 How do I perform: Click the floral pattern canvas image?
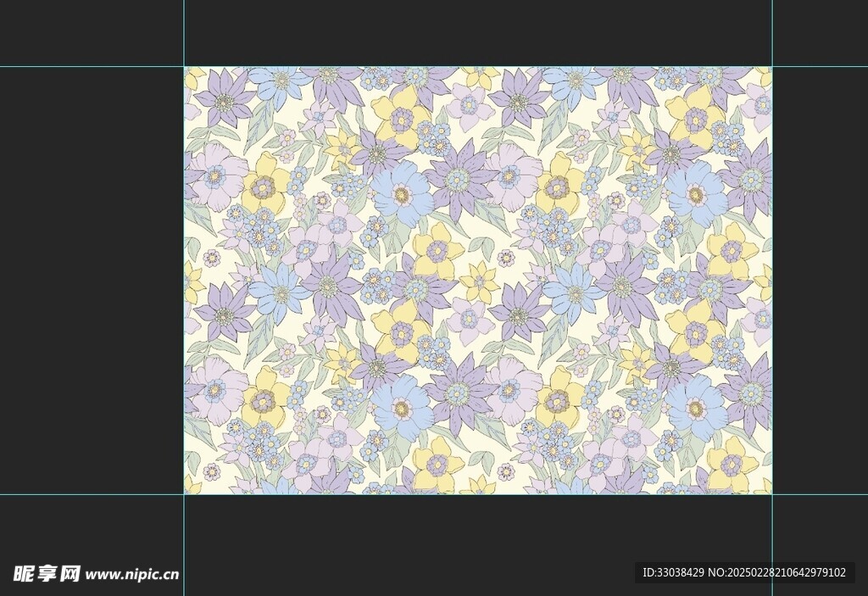[x=478, y=281]
